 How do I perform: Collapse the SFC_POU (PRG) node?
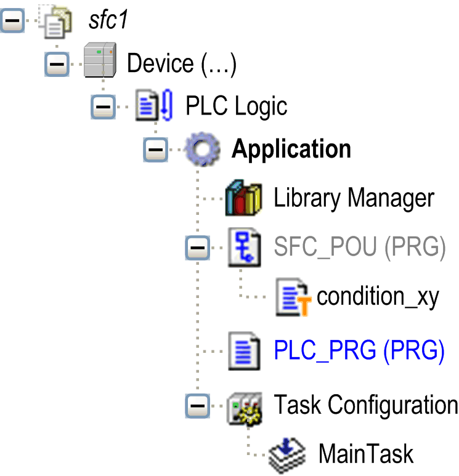click(197, 248)
